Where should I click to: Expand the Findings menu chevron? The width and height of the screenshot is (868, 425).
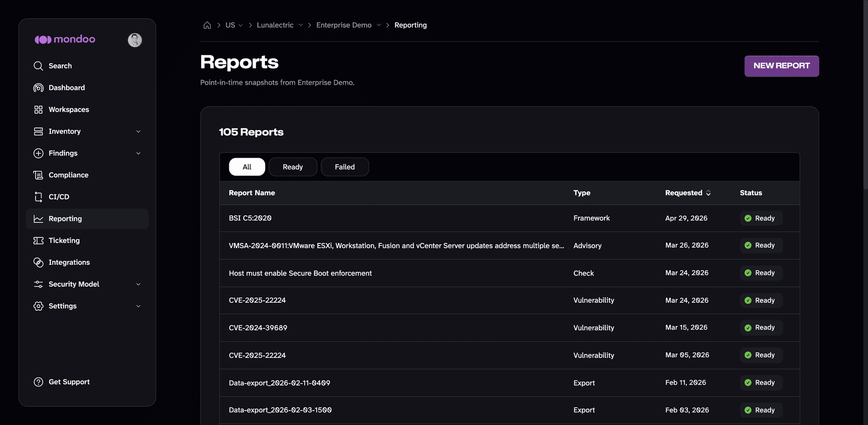coord(138,153)
